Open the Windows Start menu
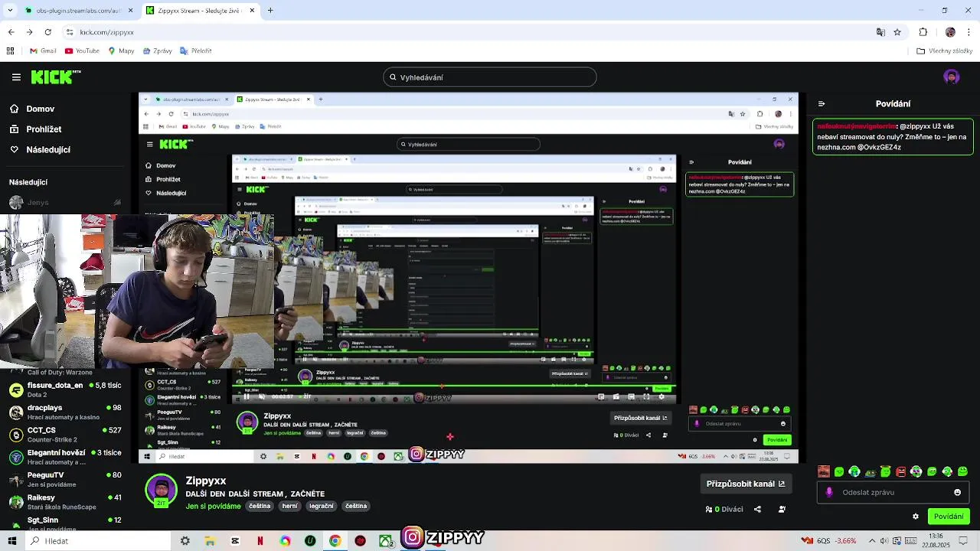The image size is (980, 551). tap(12, 540)
